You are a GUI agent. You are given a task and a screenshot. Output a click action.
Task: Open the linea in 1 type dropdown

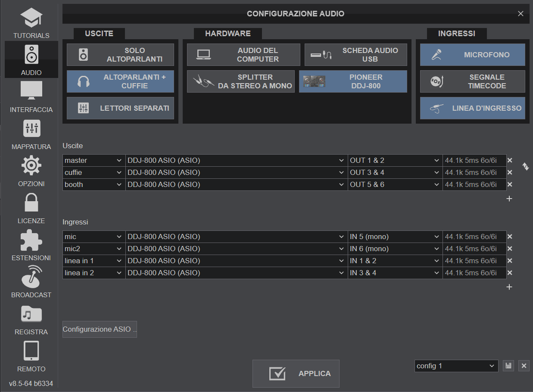point(94,261)
